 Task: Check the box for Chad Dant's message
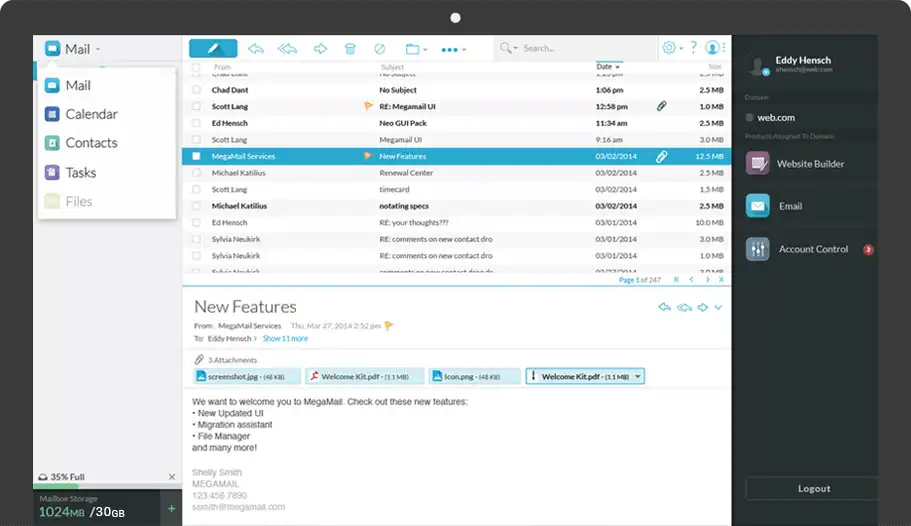click(196, 90)
